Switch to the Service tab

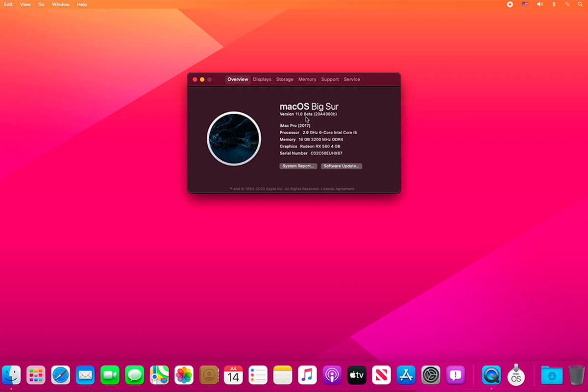(352, 79)
